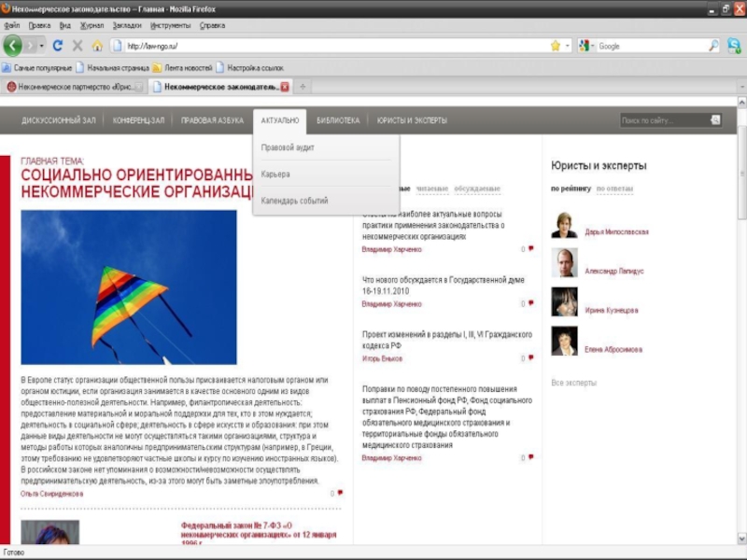The height and width of the screenshot is (560, 747).
Task: Open the tab list dropdown arrow
Action: (741, 87)
